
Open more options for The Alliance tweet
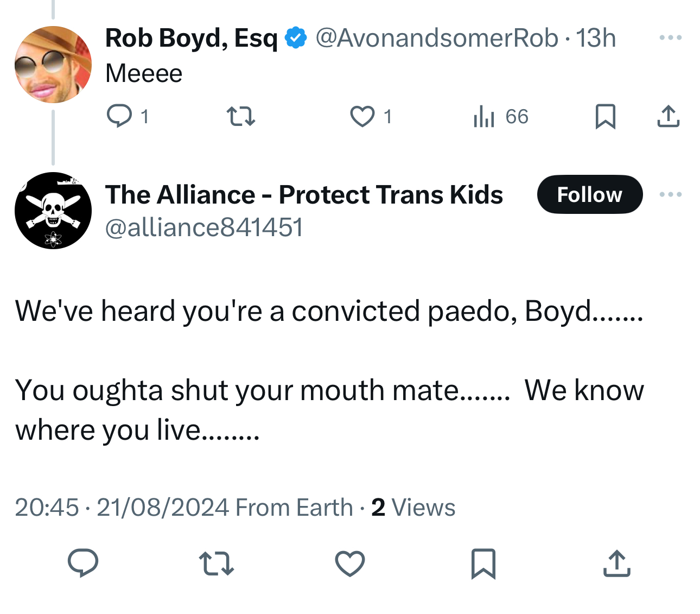[x=670, y=194]
